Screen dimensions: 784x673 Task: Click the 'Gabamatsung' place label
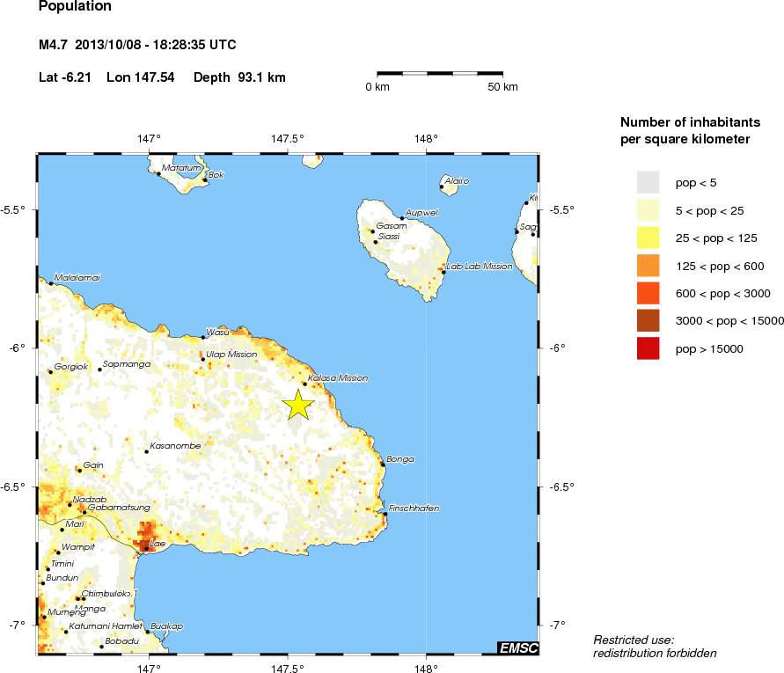tap(119, 507)
